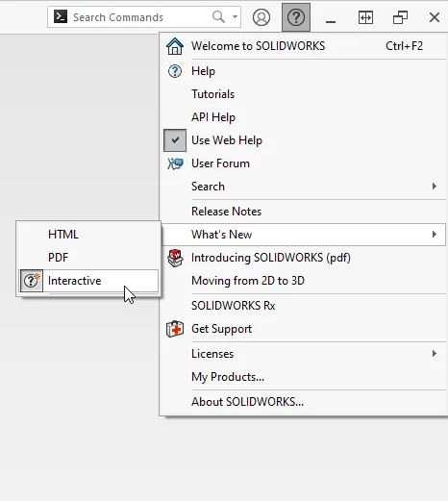The width and height of the screenshot is (448, 501).
Task: Open Moving from 2D to 3D
Action: pos(304,281)
